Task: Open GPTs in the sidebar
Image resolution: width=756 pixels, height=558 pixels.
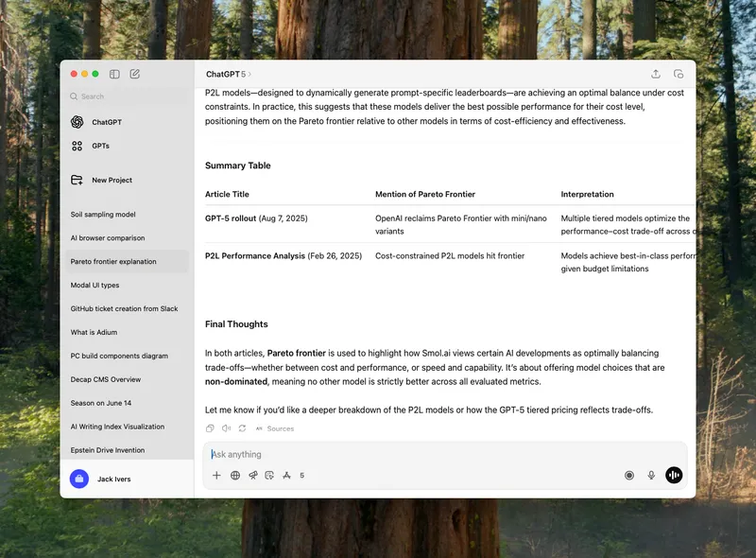Action: [100, 147]
